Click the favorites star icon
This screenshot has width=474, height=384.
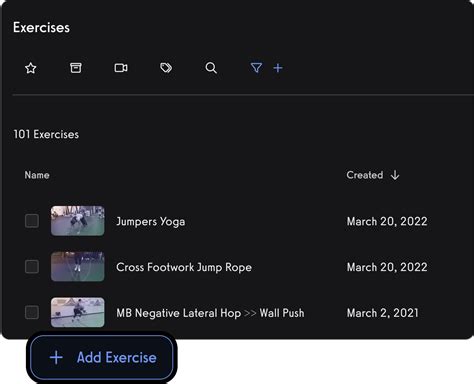31,68
